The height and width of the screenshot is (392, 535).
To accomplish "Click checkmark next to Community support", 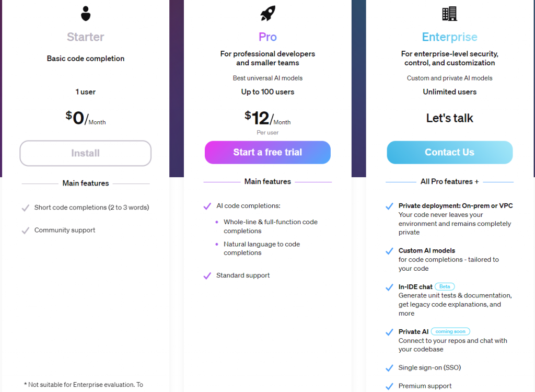I will pos(25,230).
